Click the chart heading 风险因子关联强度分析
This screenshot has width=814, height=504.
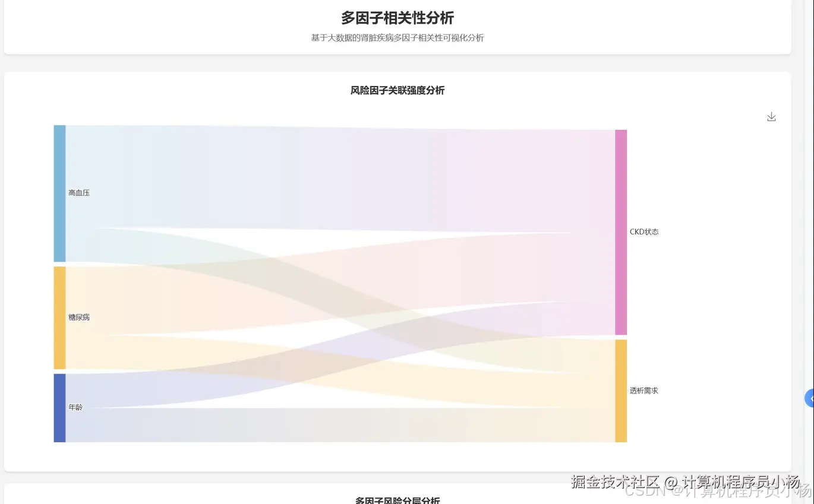[396, 90]
